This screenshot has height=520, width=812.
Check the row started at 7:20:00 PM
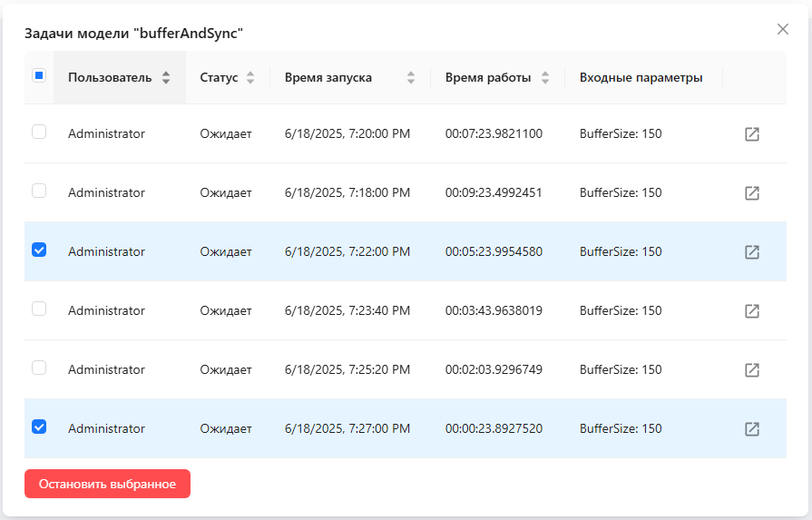[x=39, y=132]
